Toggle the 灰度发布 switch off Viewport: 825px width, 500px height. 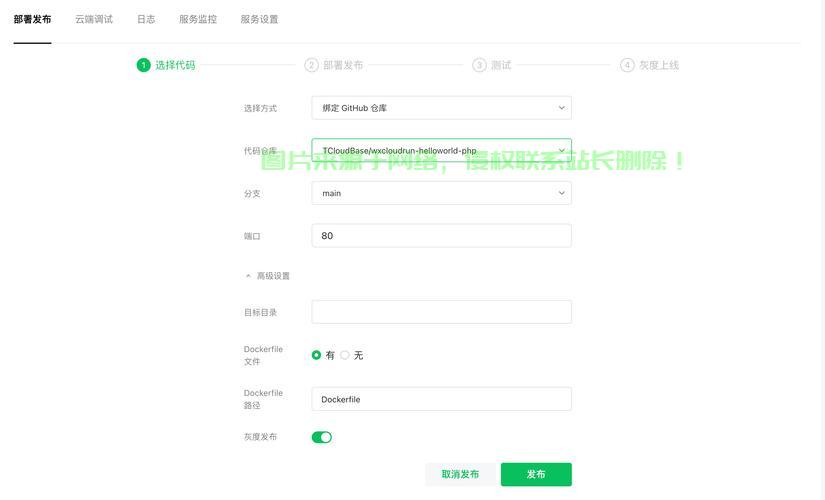[x=321, y=437]
